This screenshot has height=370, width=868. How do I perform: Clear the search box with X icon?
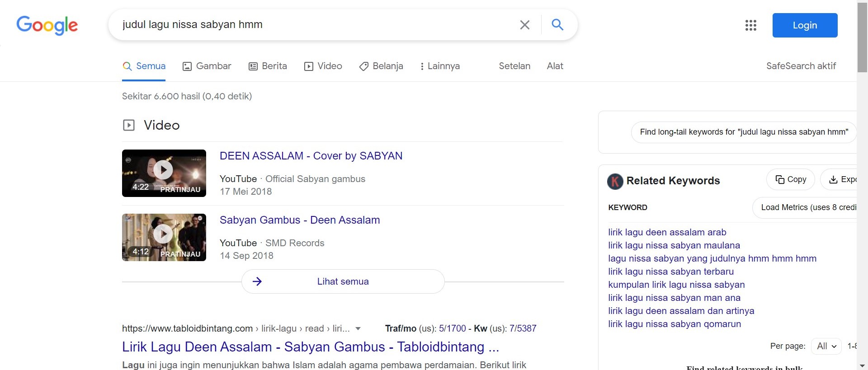pyautogui.click(x=524, y=25)
